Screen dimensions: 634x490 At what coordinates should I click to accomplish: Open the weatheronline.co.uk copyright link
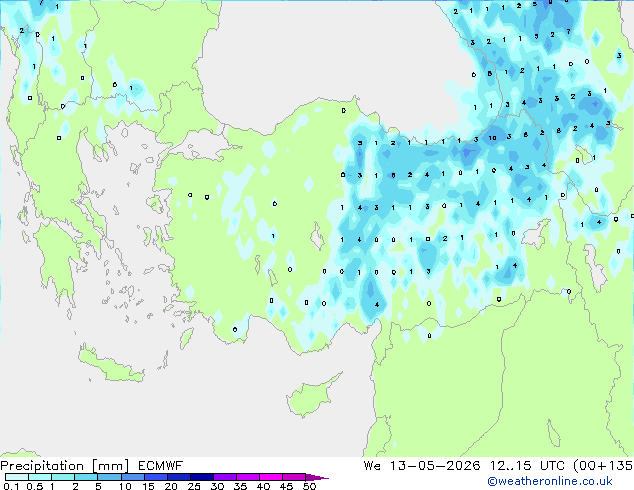tap(550, 481)
